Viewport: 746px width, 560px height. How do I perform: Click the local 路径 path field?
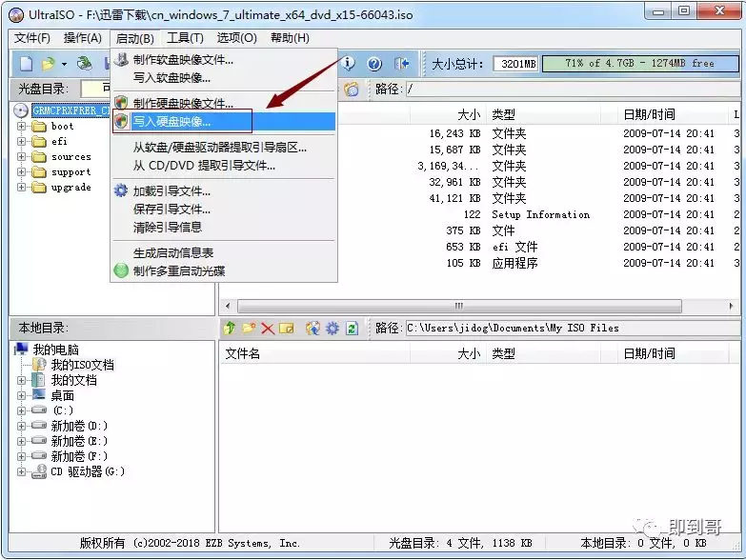coord(574,328)
